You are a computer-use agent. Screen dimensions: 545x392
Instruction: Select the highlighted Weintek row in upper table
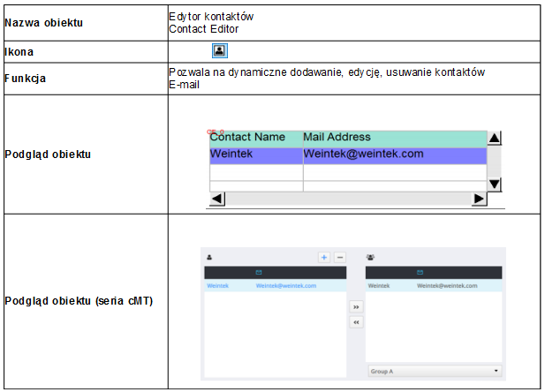coord(255,155)
